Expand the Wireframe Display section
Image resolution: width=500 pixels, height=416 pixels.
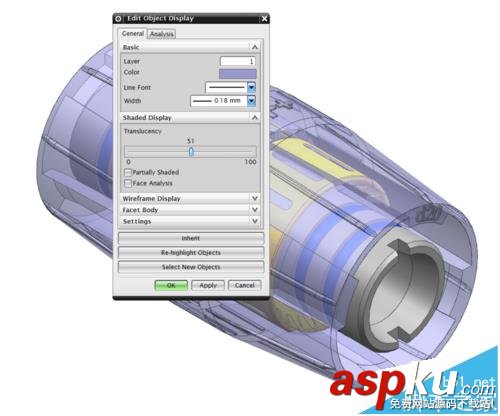255,198
